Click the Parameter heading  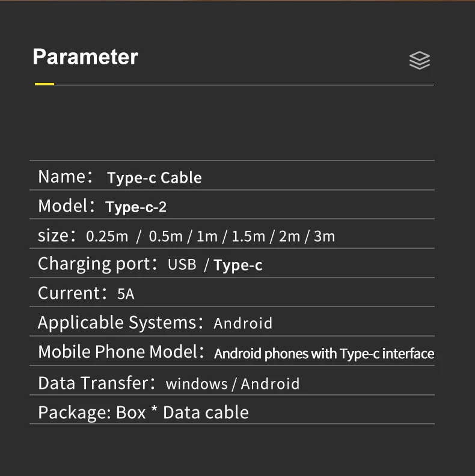point(85,57)
